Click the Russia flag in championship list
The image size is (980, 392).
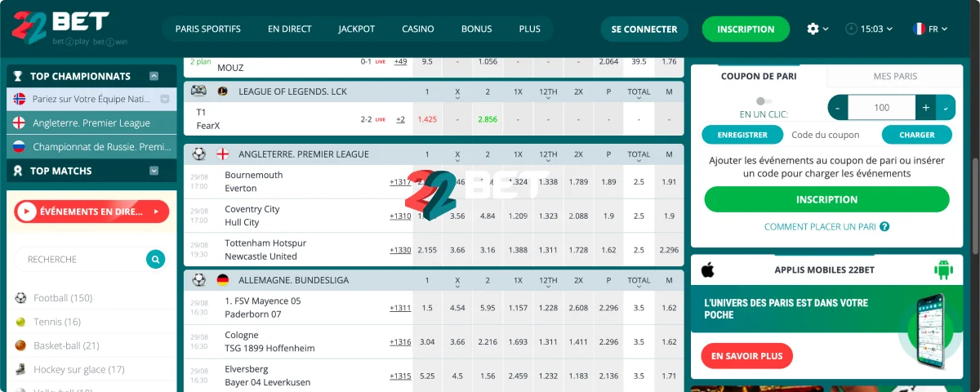click(20, 147)
